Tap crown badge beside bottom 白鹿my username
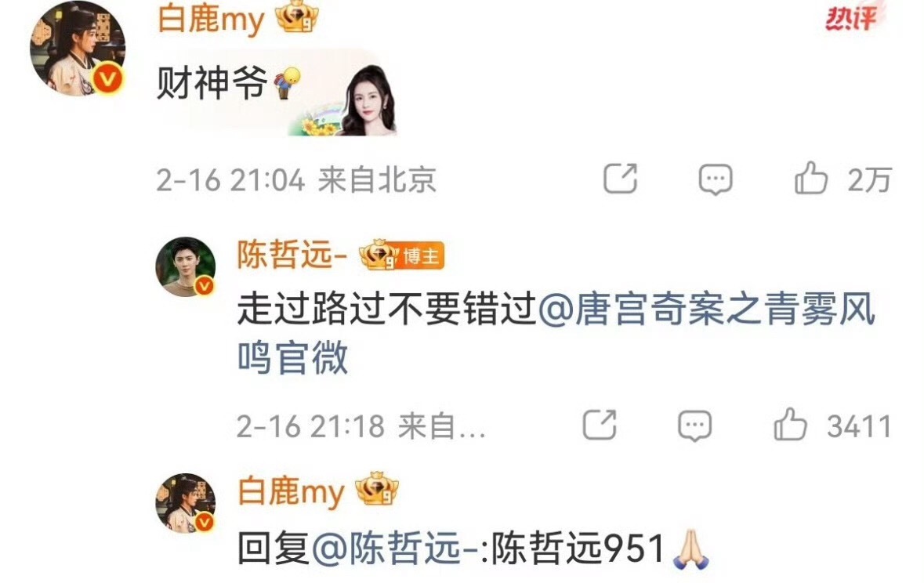 pyautogui.click(x=377, y=489)
